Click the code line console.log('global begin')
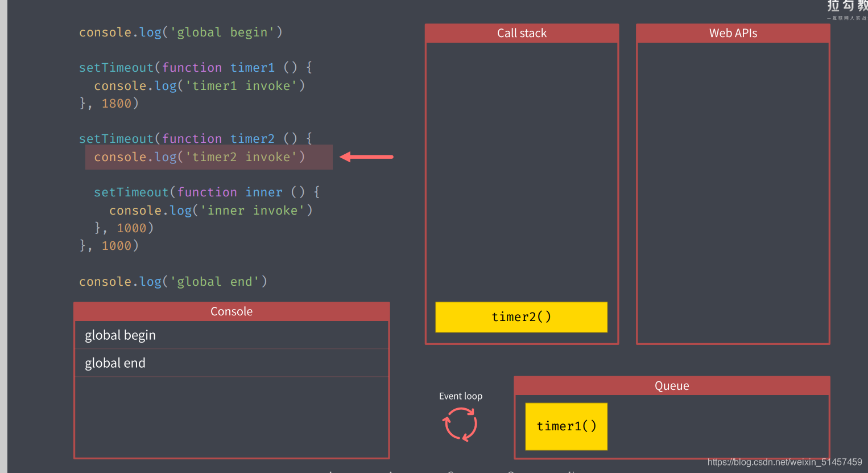 pyautogui.click(x=180, y=32)
